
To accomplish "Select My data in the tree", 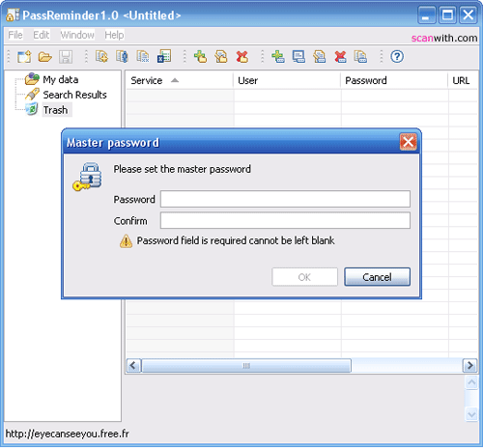I will click(x=61, y=79).
